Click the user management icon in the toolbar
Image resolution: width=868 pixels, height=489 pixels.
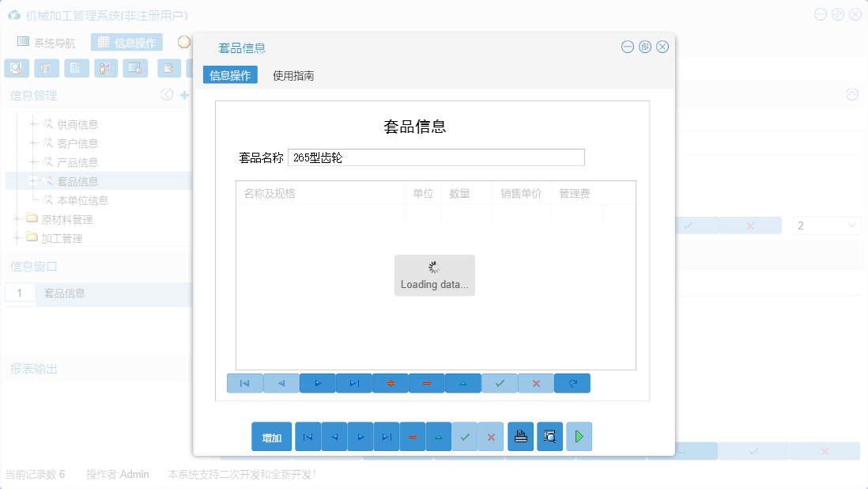[106, 68]
